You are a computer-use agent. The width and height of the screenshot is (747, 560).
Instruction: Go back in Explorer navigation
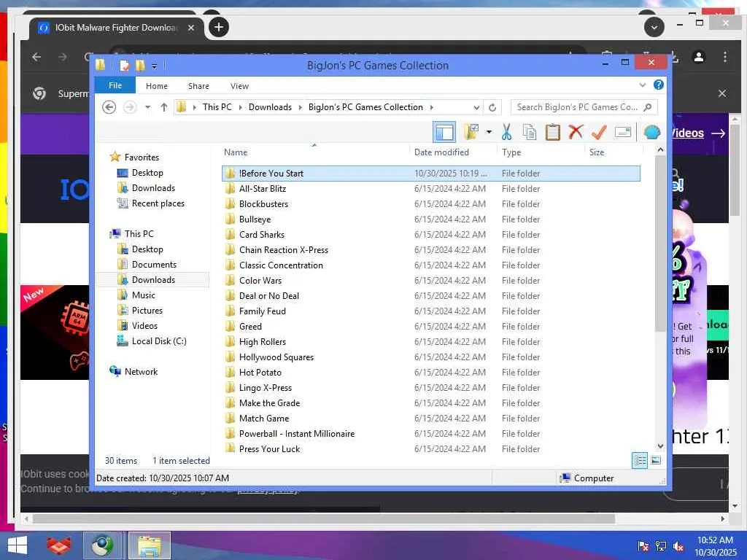tap(109, 107)
